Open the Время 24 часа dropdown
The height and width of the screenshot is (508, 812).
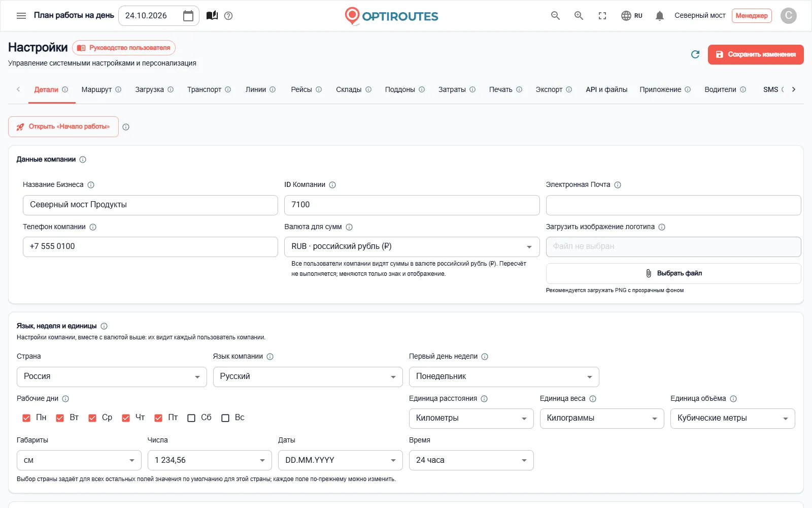point(471,460)
